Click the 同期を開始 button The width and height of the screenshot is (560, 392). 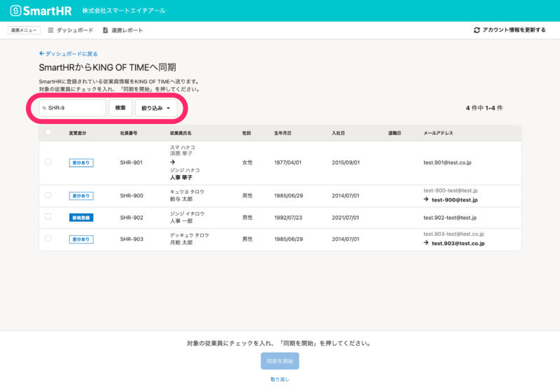(x=280, y=361)
